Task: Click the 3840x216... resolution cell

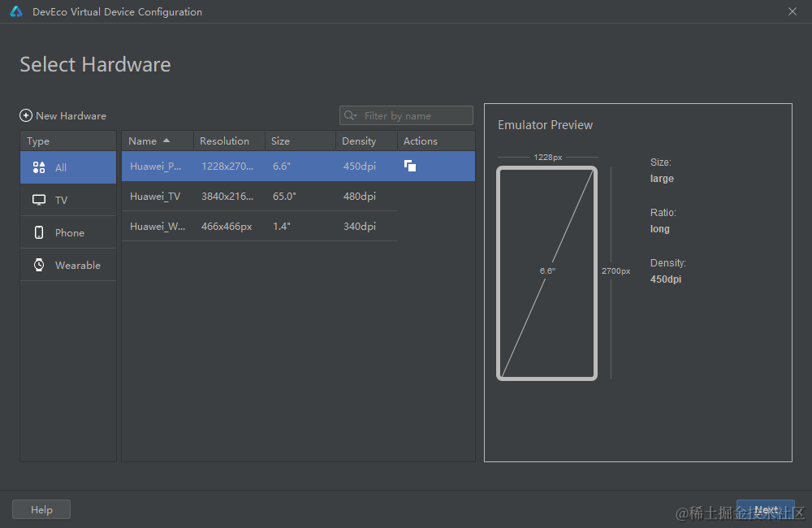Action: [x=227, y=197]
